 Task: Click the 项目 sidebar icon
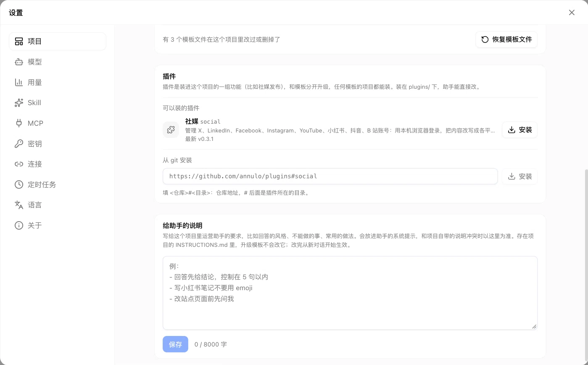coord(19,41)
